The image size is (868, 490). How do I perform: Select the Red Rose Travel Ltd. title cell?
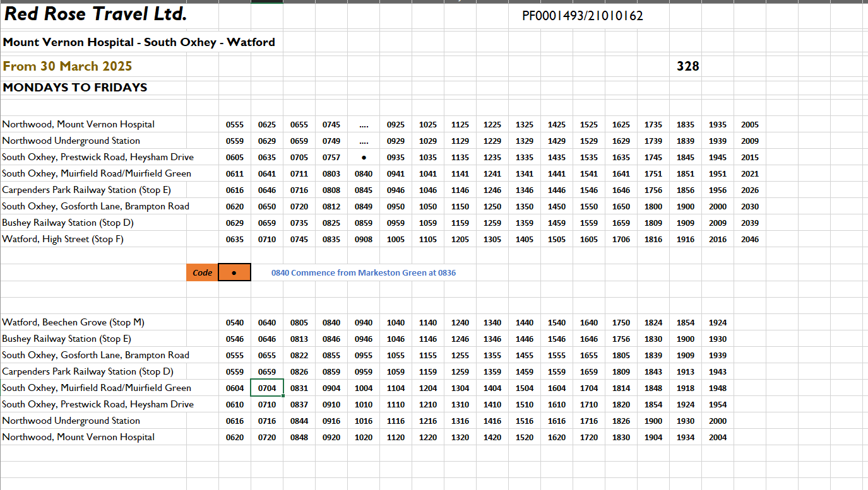click(x=96, y=13)
